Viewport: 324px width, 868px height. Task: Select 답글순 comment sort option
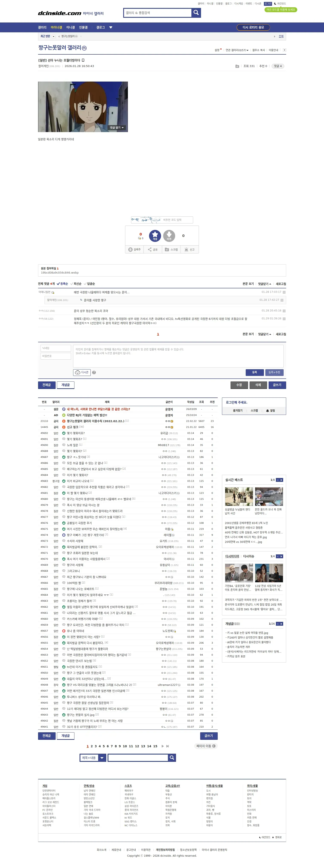(x=89, y=284)
